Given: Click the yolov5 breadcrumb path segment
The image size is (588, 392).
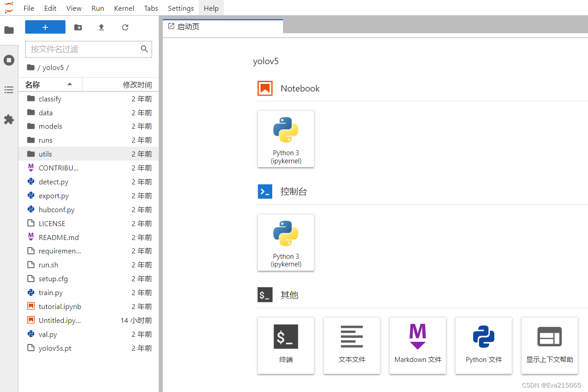Looking at the screenshot, I should (x=53, y=68).
